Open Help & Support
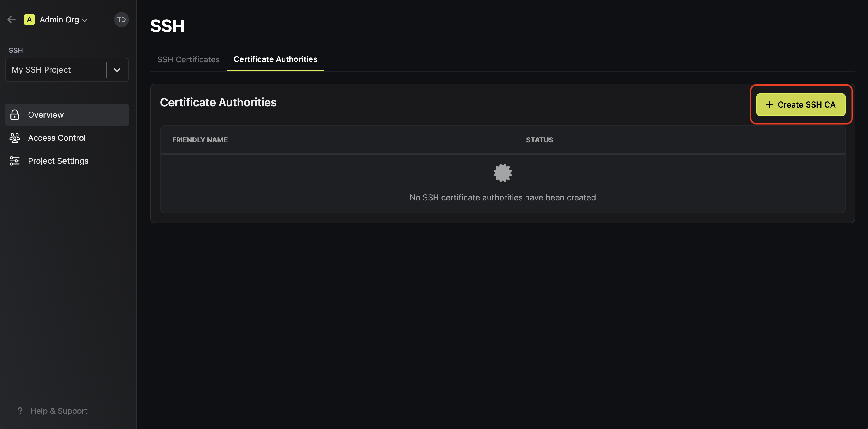Screen dimensions: 868x429 click(59, 411)
